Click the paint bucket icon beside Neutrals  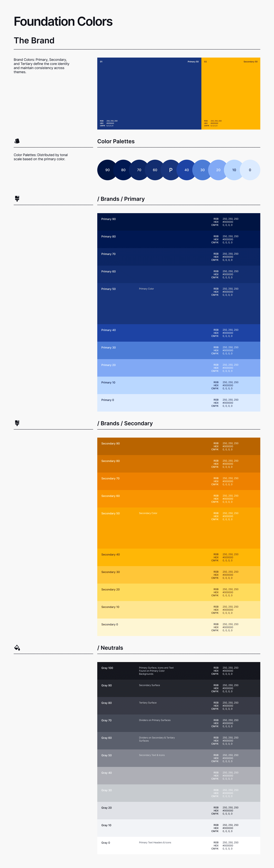tap(17, 647)
